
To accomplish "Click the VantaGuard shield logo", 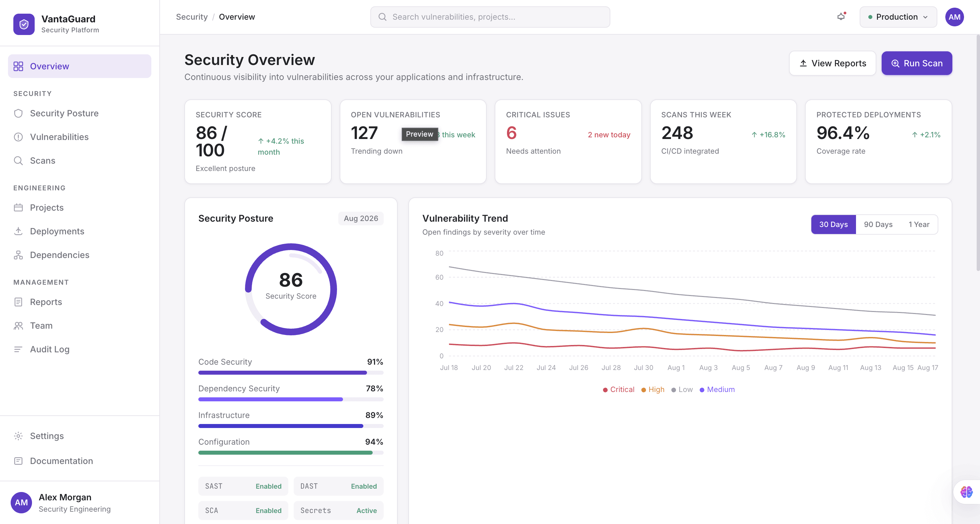I will [24, 24].
